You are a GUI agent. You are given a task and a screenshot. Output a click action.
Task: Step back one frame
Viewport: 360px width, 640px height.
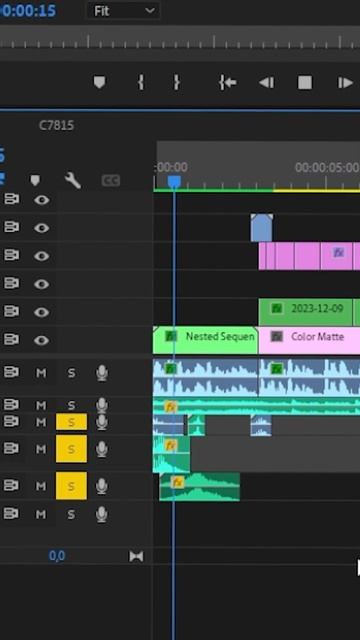(267, 83)
